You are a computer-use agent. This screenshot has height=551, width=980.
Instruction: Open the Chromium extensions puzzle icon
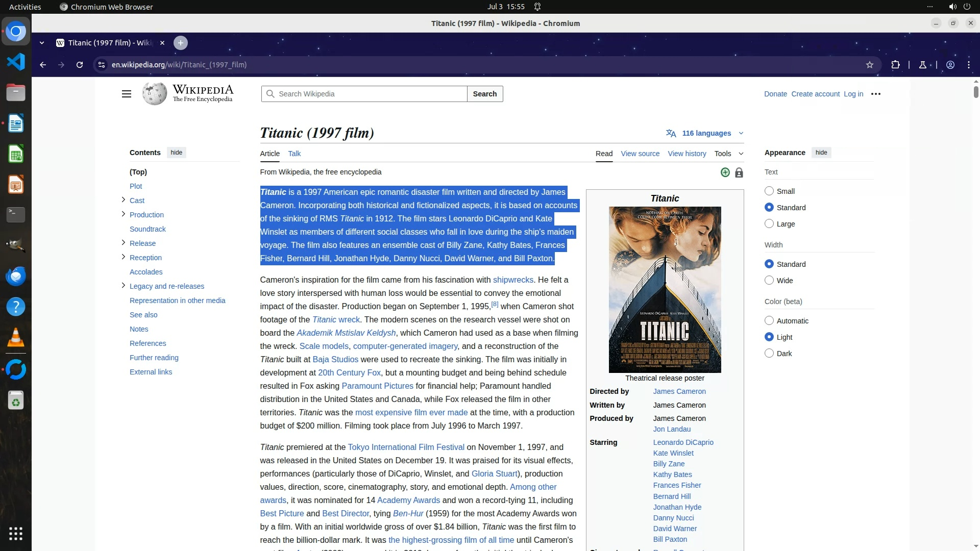click(895, 65)
